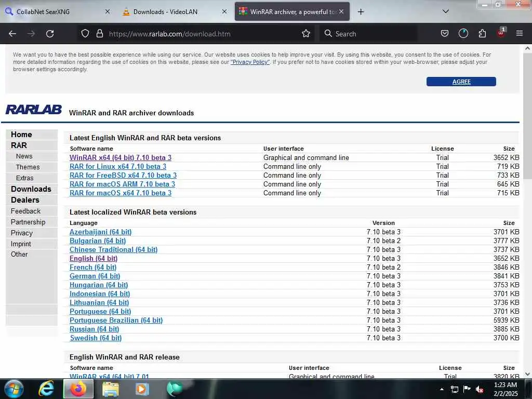Open the Pocket save icon
532x399 pixels.
coord(445,34)
